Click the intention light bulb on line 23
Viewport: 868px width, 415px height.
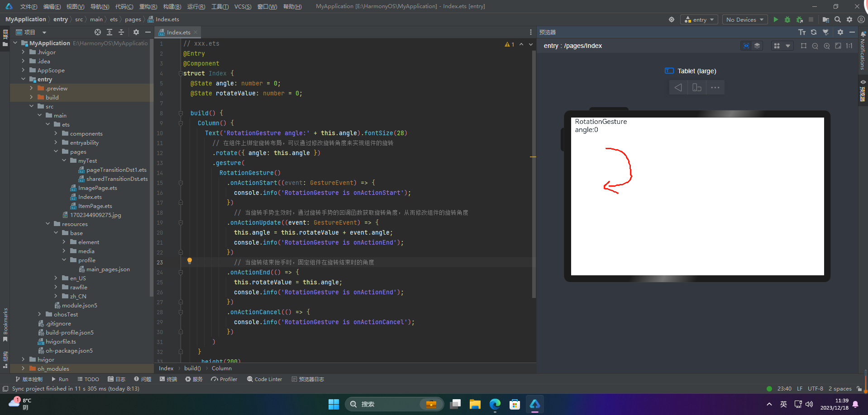point(190,261)
